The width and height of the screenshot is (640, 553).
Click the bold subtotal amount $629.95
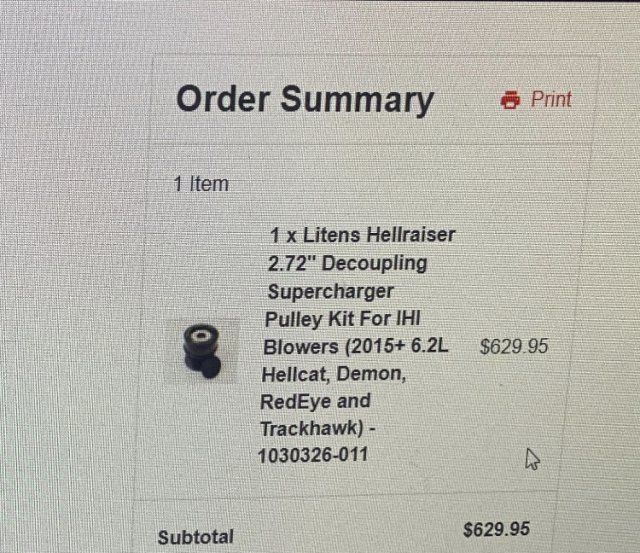pos(497,529)
